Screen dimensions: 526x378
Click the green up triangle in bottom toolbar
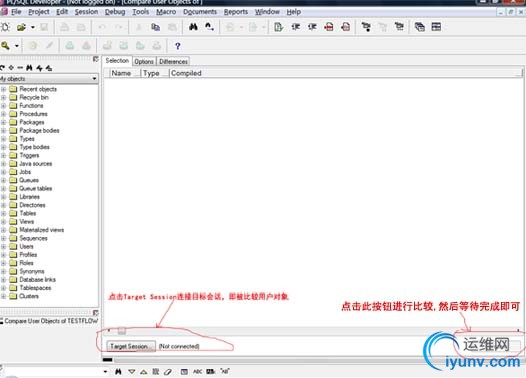[x=144, y=372]
